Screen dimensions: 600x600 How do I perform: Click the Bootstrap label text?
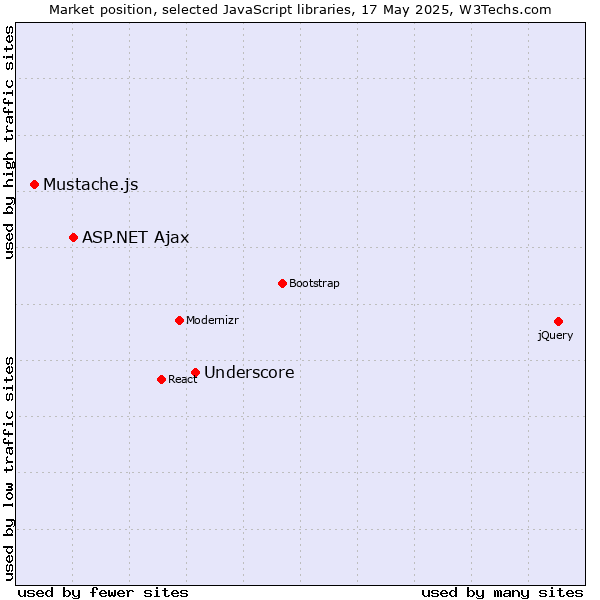[314, 284]
